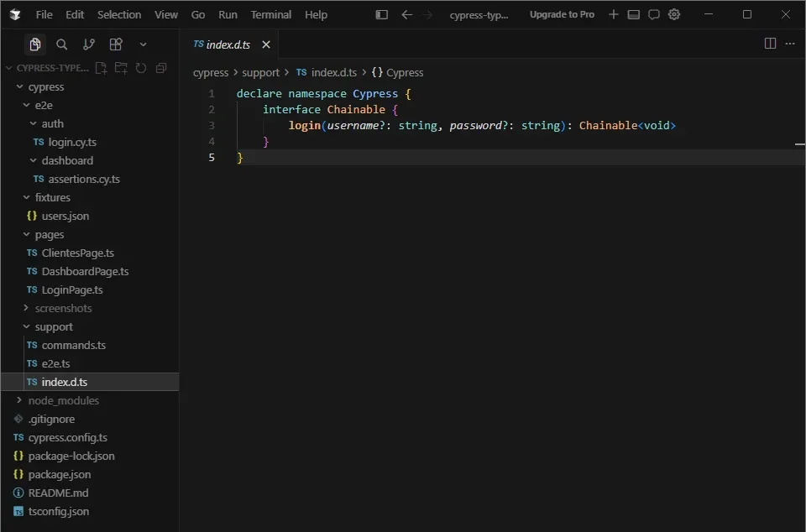
Task: Open editor more actions ellipsis
Action: (790, 44)
